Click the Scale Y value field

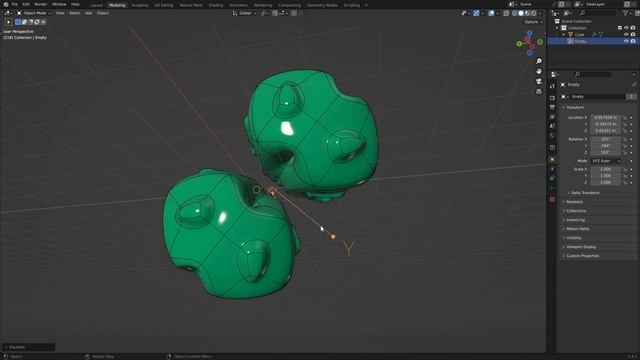(606, 176)
